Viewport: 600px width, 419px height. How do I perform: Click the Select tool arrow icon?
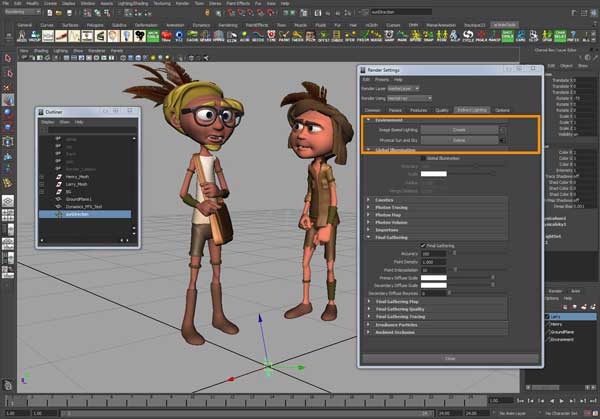[x=8, y=58]
